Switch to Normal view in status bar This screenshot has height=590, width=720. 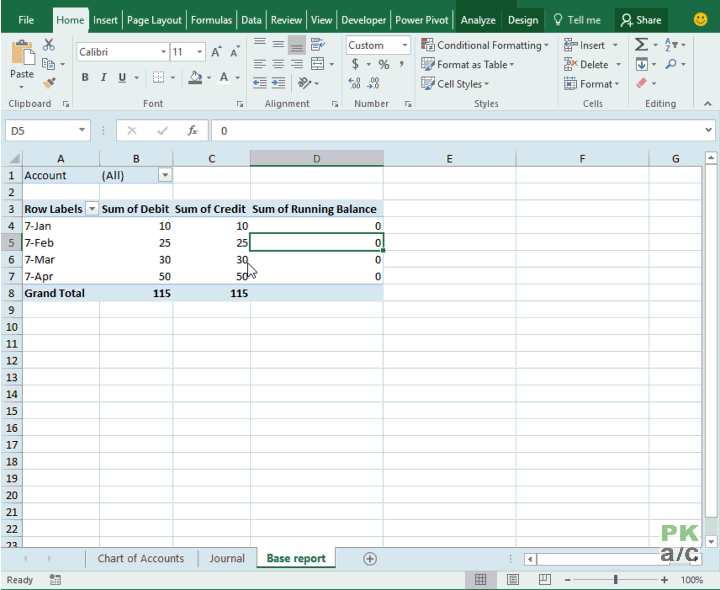pos(481,580)
